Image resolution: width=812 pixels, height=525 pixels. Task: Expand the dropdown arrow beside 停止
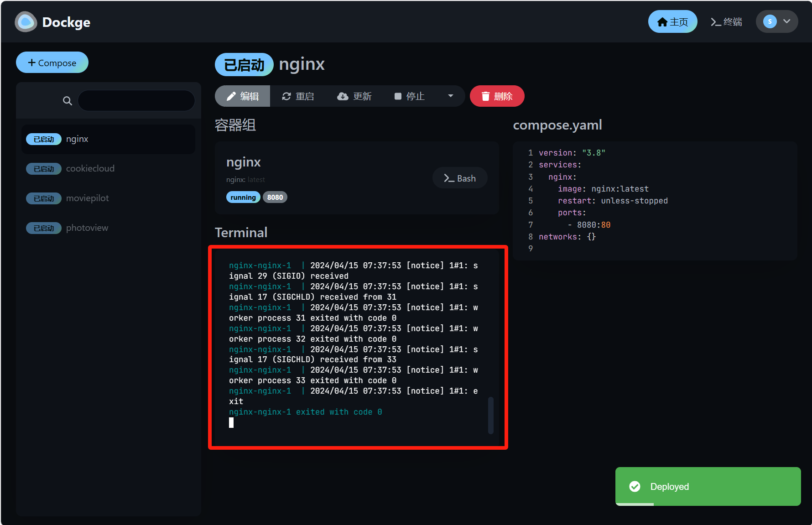[x=451, y=96]
